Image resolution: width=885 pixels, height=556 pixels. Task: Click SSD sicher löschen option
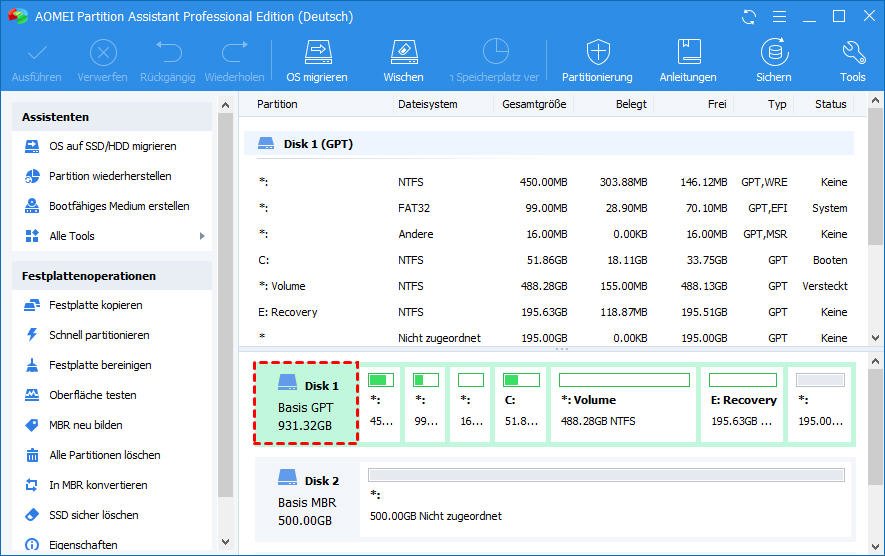point(93,515)
